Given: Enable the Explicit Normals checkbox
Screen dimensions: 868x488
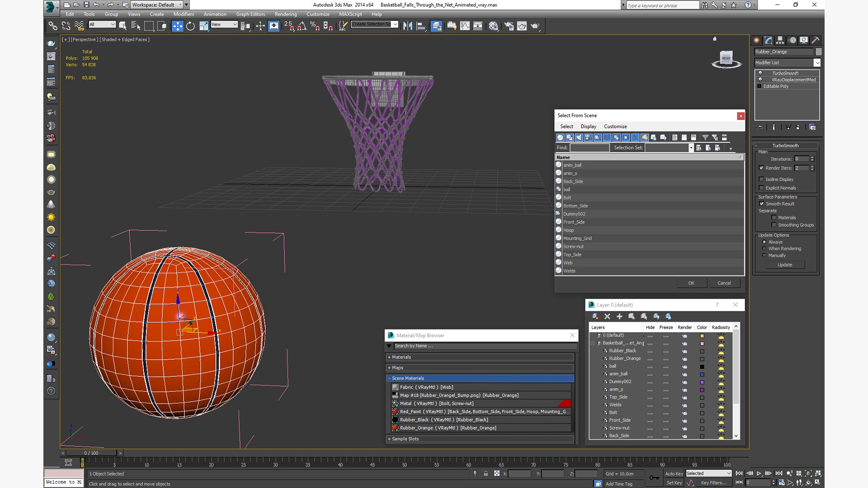Looking at the screenshot, I should click(761, 188).
